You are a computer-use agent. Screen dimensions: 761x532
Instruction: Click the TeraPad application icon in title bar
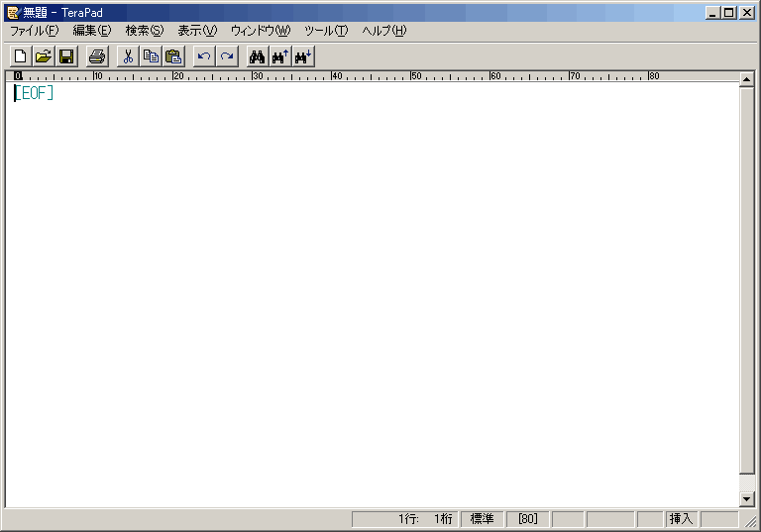13,13
